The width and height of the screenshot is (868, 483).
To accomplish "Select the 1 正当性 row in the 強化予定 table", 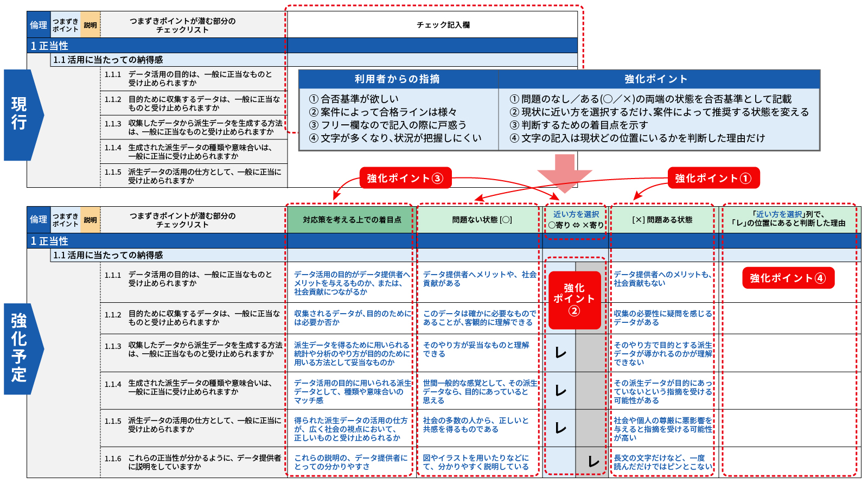I will pos(444,241).
